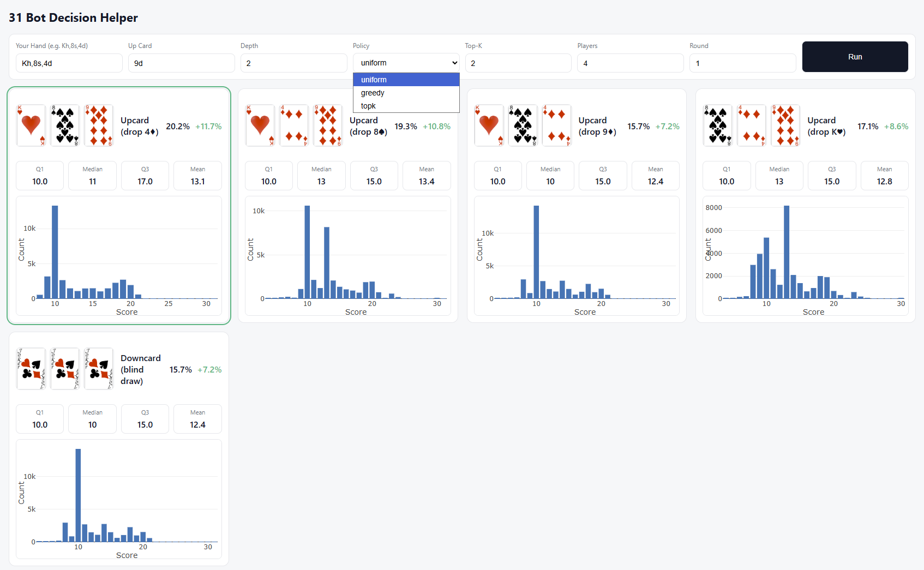Select the greedy policy option
The height and width of the screenshot is (570, 924).
[373, 93]
